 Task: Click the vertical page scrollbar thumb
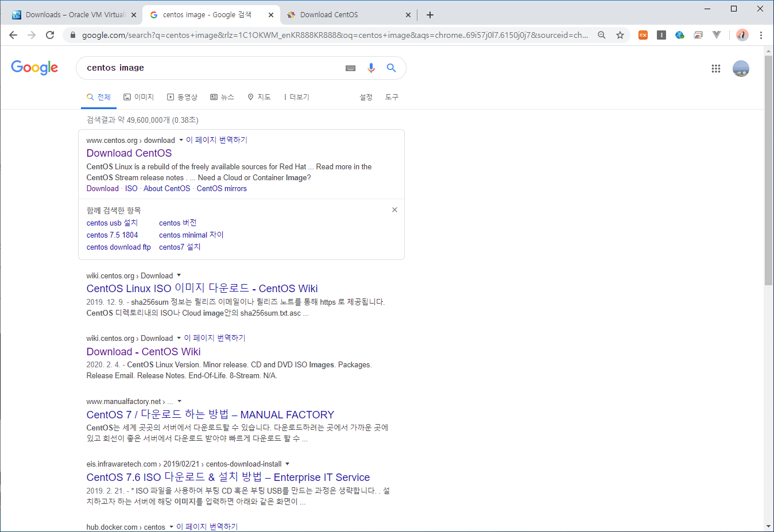(768, 170)
